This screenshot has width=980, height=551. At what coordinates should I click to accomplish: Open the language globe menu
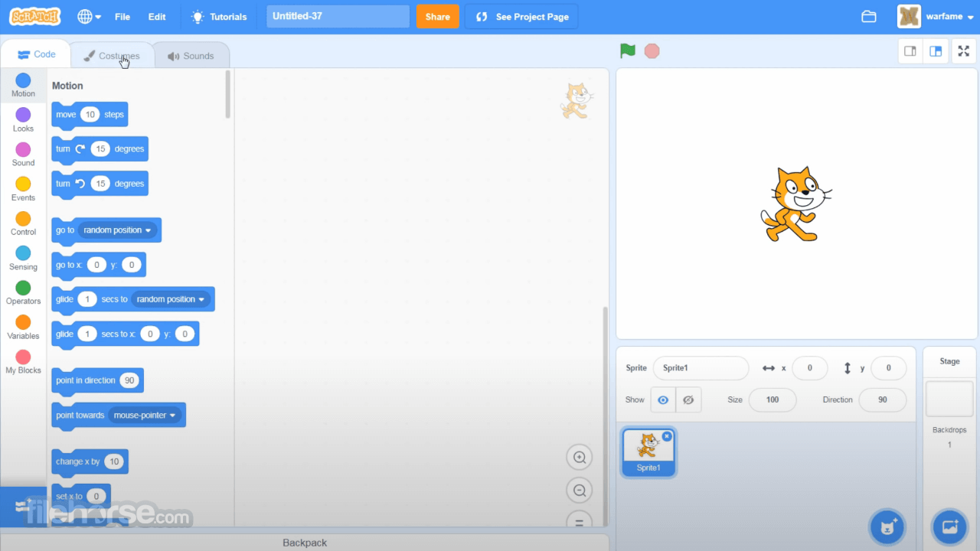[x=89, y=16]
